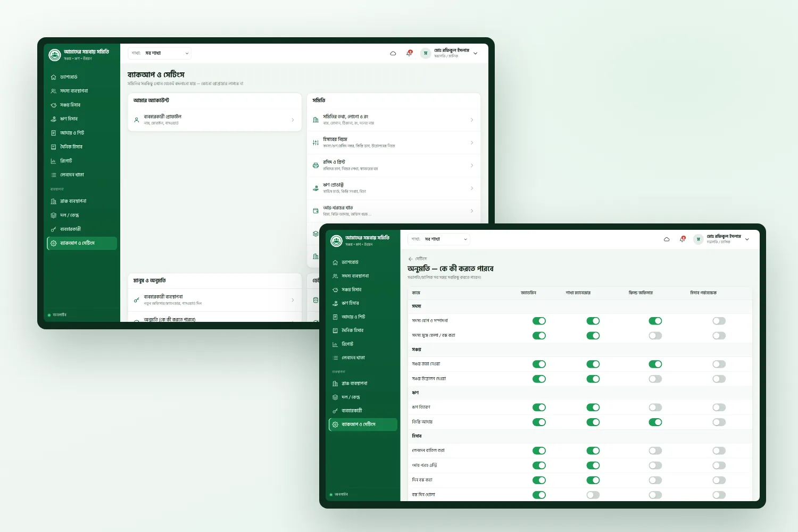
Task: Click receipt icon of আদায় ও শিট, front sidebar
Action: pos(335,317)
